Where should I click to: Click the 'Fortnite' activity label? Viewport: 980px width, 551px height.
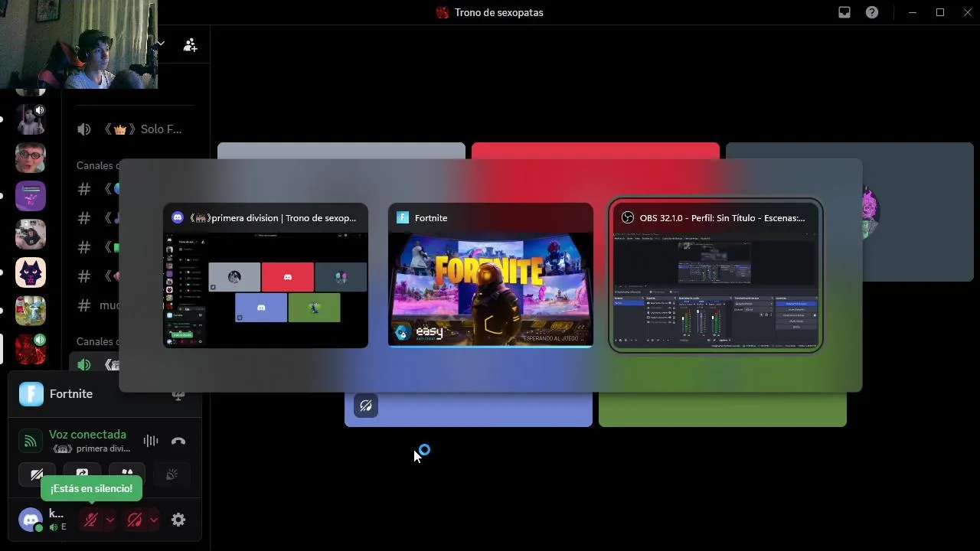point(71,394)
